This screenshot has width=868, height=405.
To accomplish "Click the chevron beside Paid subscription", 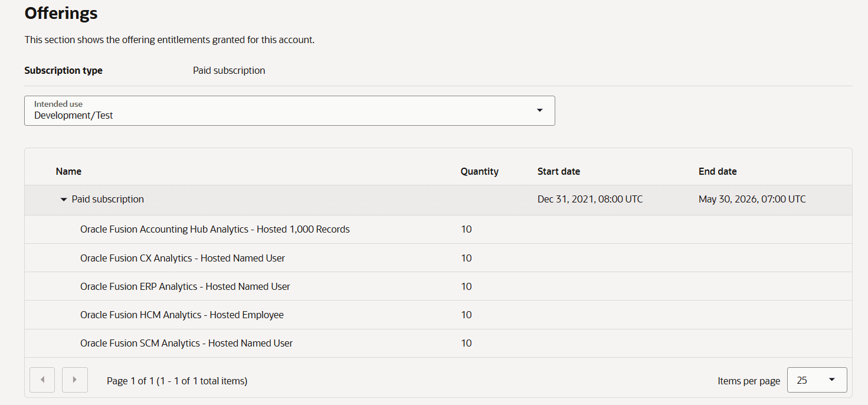I will (x=63, y=199).
